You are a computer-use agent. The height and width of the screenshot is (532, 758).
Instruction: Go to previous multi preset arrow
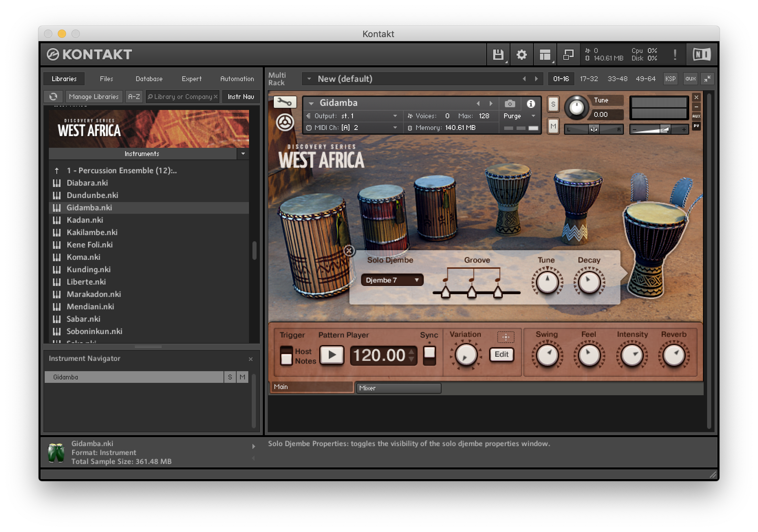[524, 79]
